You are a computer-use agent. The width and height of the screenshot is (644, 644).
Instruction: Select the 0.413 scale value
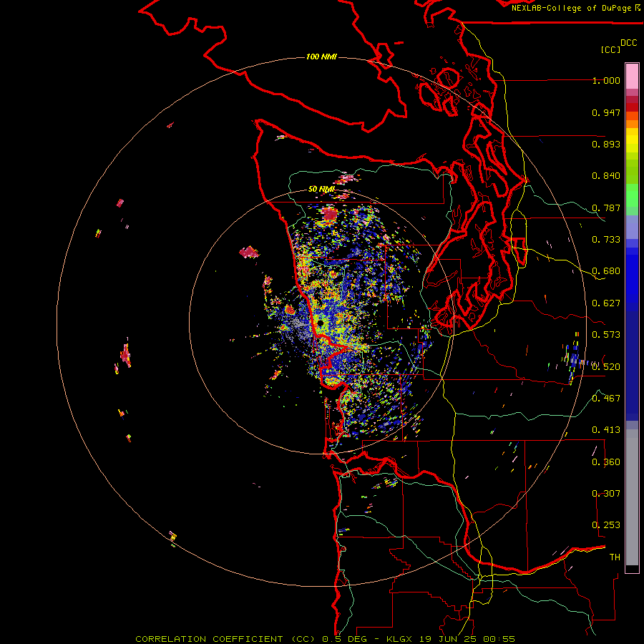(x=606, y=430)
